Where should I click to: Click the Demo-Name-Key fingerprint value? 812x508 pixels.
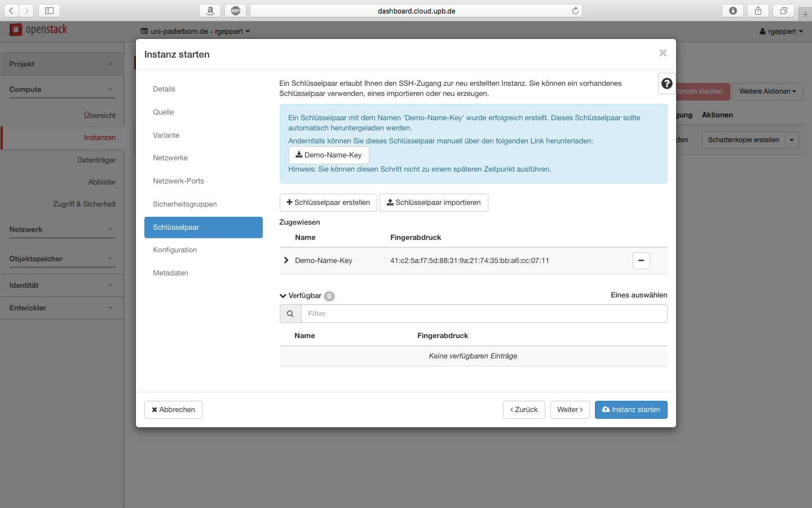470,261
